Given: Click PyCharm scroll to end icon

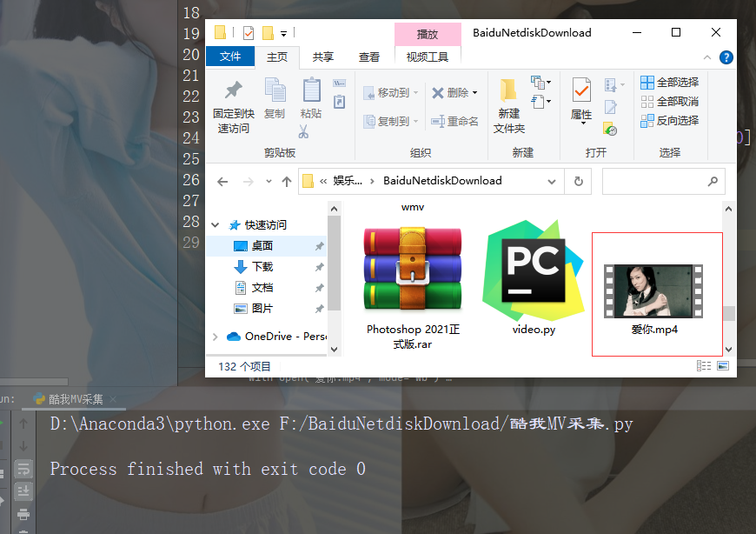Looking at the screenshot, I should [x=23, y=491].
